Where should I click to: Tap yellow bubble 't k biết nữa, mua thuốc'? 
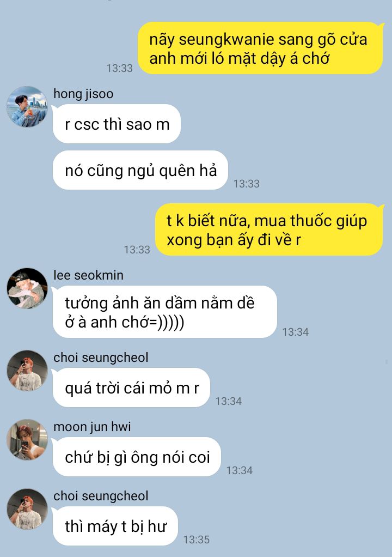269,229
